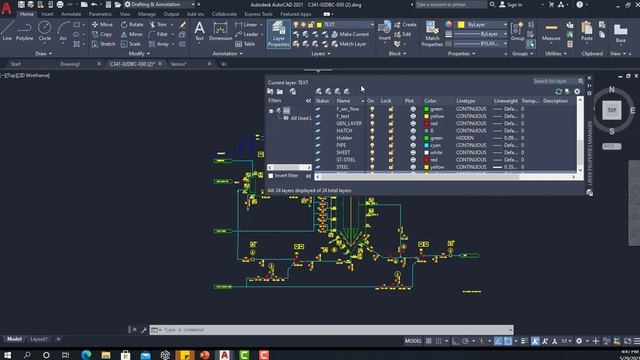Screen dimensions: 640x360
Task: Choose the Move command
Action: point(102,24)
